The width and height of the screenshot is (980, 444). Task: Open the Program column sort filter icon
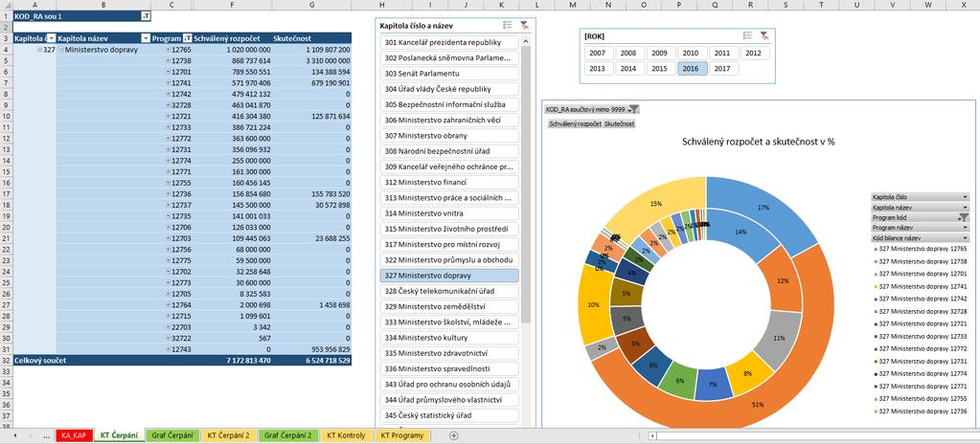pos(187,38)
